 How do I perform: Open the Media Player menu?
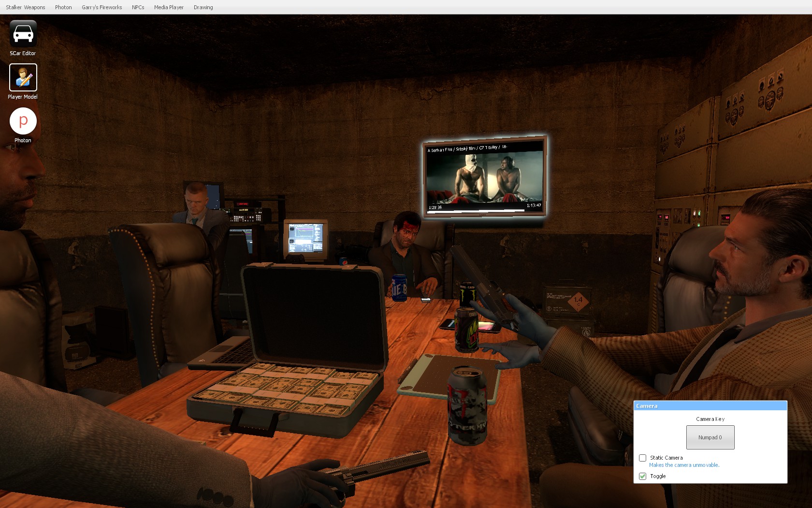point(169,7)
